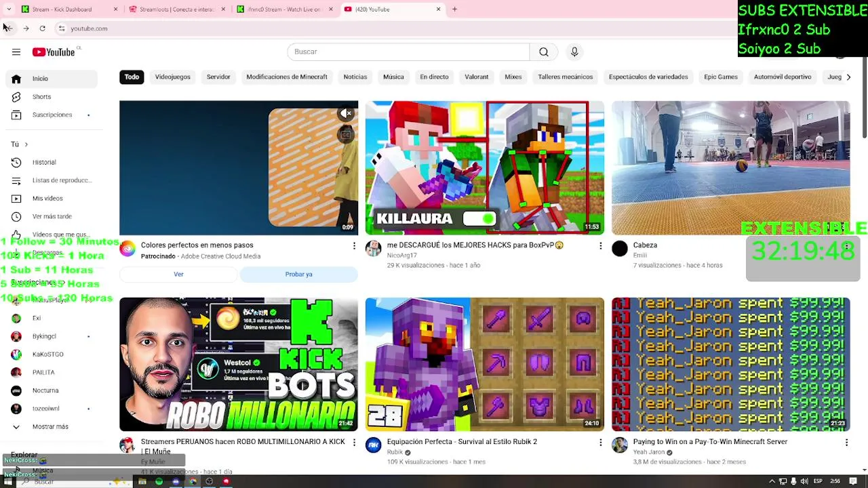This screenshot has height=488, width=868.
Task: Open the Nocturna channel subscription
Action: 52,390
